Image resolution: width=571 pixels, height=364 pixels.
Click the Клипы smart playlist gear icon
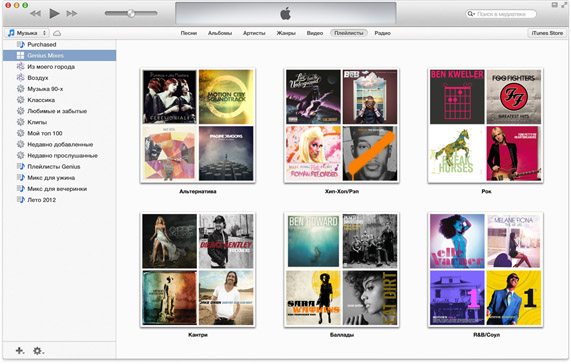pyautogui.click(x=20, y=122)
